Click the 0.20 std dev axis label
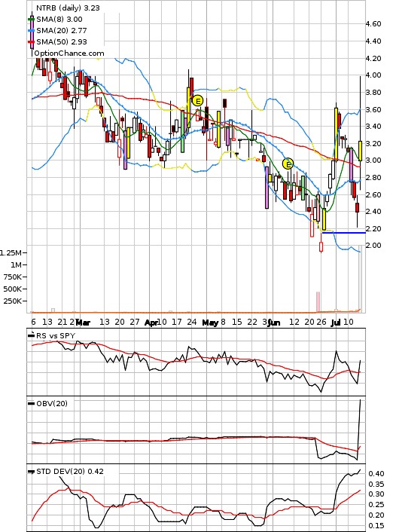 [376, 515]
